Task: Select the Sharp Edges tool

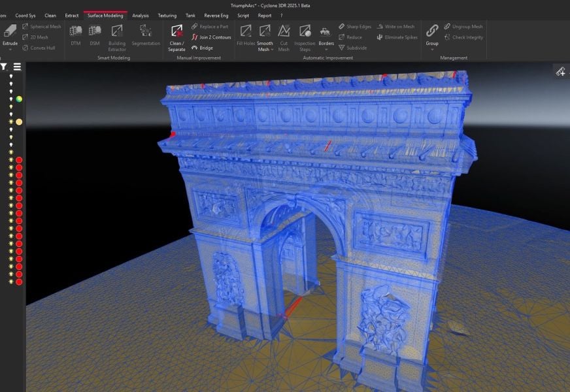Action: coord(355,27)
